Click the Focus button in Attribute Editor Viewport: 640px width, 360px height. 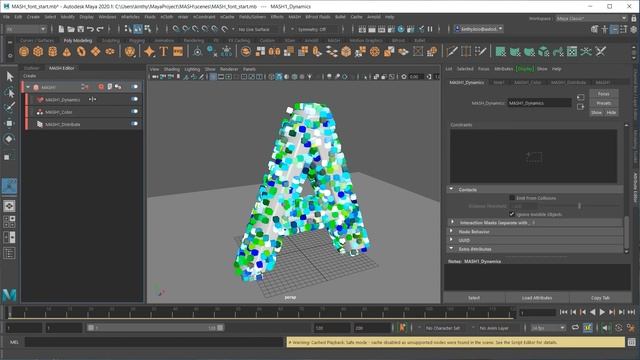pos(603,94)
